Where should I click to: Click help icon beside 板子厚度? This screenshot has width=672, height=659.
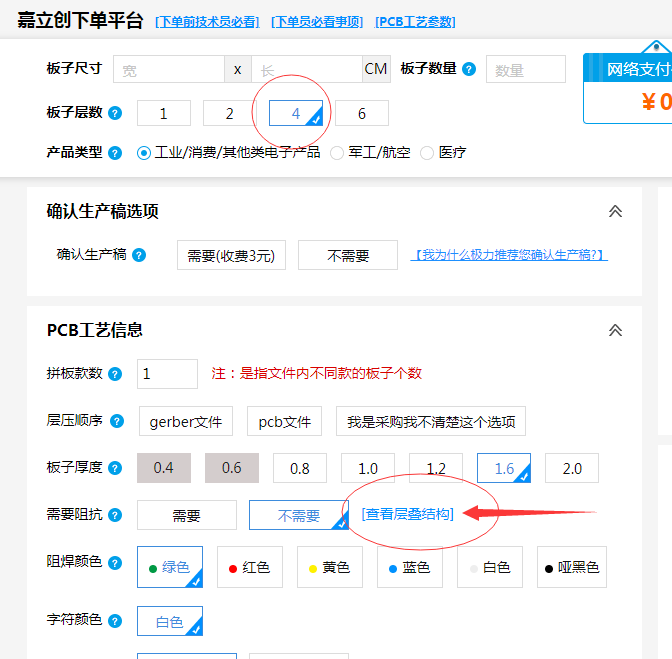115,468
